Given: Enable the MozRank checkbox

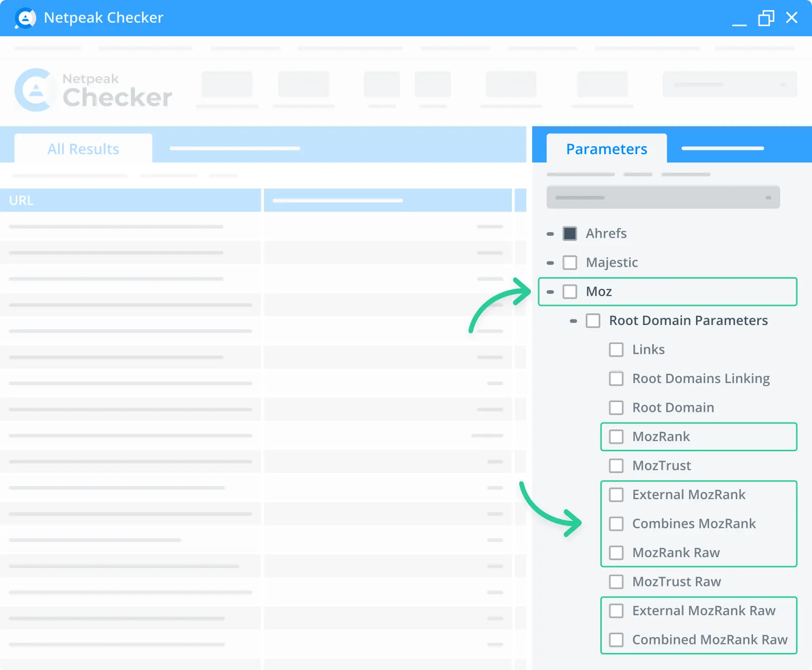Looking at the screenshot, I should tap(616, 437).
